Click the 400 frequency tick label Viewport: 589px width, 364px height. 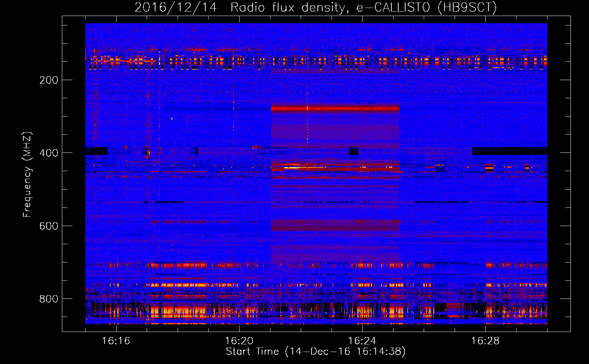coord(49,153)
